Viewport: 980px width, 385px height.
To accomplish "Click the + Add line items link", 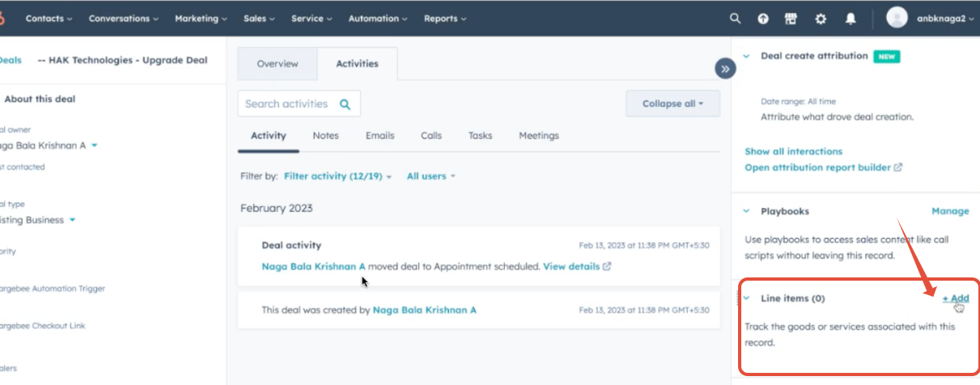I will click(x=955, y=298).
